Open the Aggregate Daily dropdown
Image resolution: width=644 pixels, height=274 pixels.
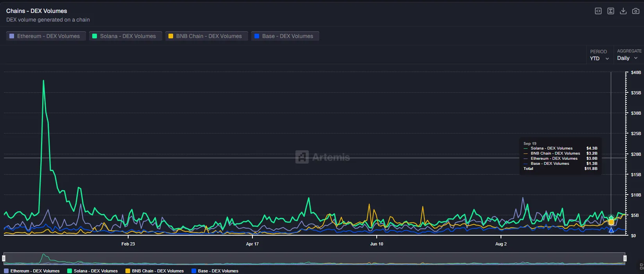coord(627,58)
